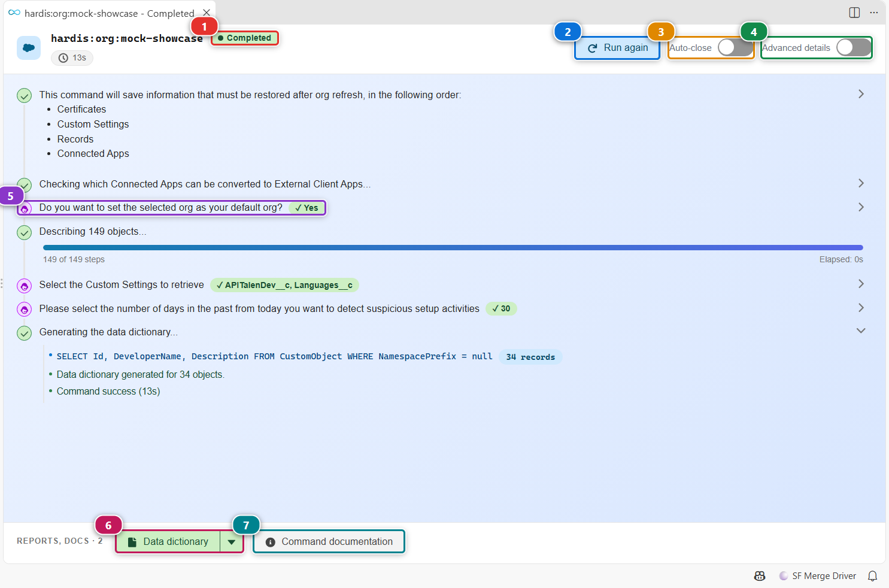Click the 'Connected Apps' list item

(x=93, y=154)
